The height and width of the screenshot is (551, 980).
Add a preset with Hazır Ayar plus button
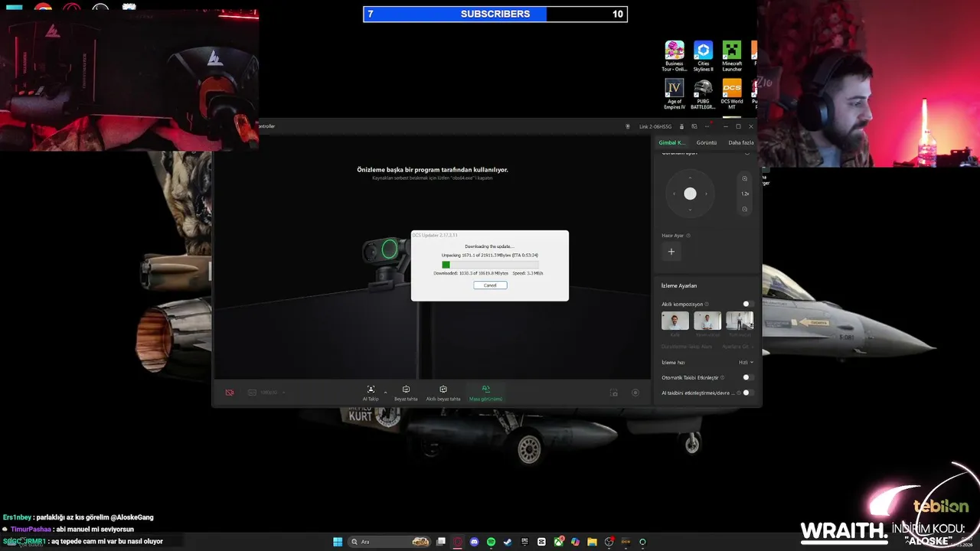point(671,252)
